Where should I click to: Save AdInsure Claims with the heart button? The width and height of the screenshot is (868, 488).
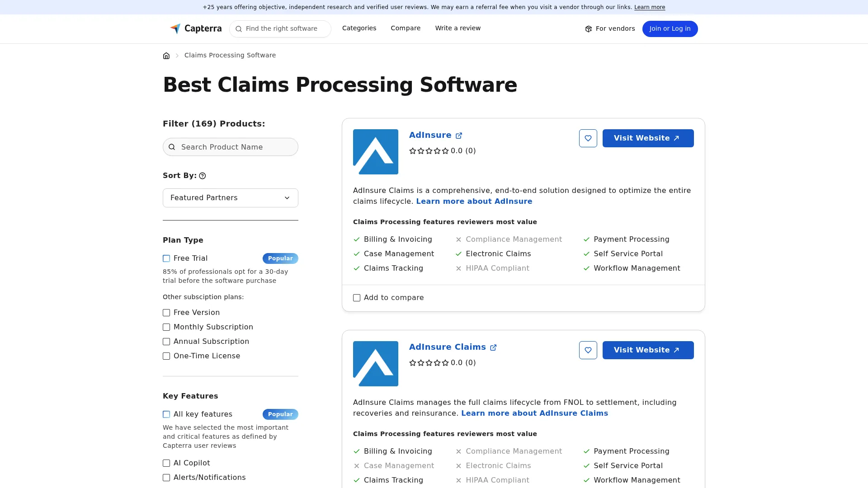588,350
